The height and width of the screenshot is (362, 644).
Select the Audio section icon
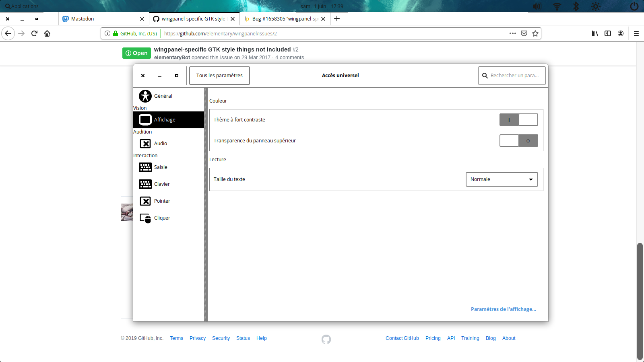(x=145, y=143)
